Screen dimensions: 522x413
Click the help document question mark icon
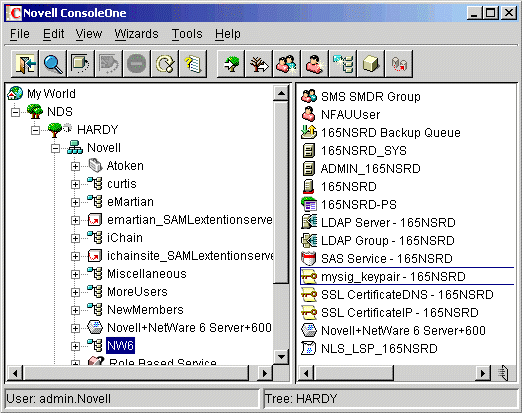[193, 64]
